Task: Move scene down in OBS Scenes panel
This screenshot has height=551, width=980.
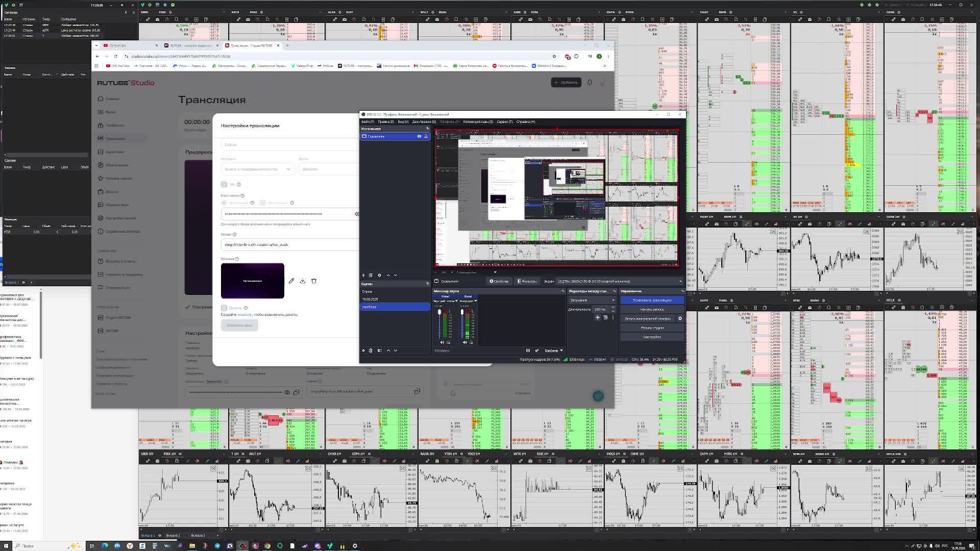Action: tap(396, 350)
